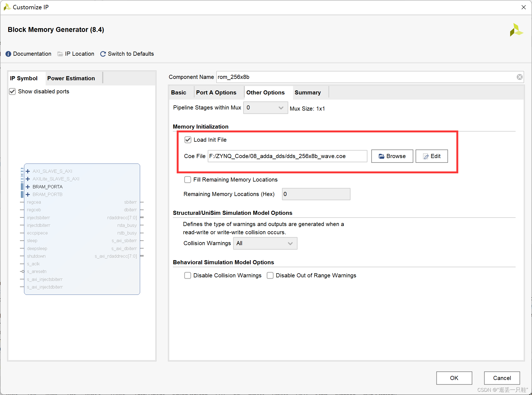Clear the Component Name field icon
Image resolution: width=532 pixels, height=395 pixels.
[x=519, y=77]
